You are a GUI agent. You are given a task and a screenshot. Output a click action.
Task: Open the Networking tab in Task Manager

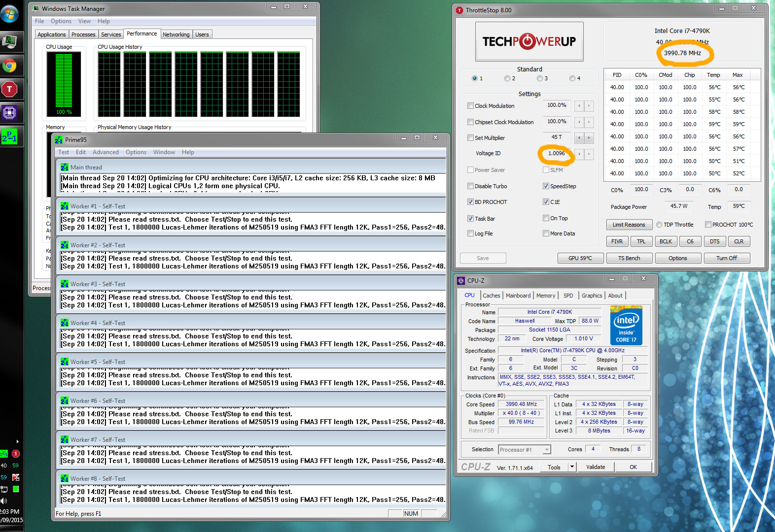[x=176, y=34]
